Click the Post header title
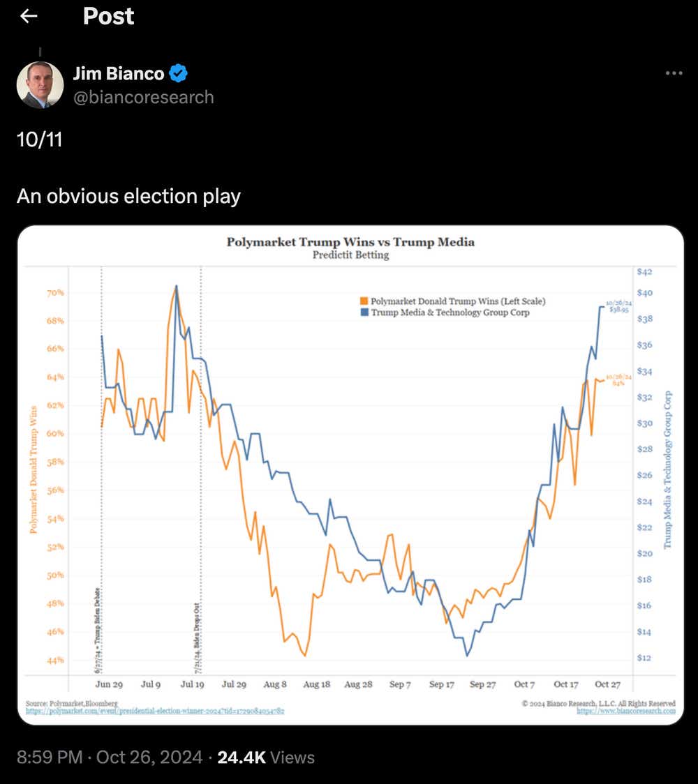This screenshot has width=698, height=784. pos(108,16)
